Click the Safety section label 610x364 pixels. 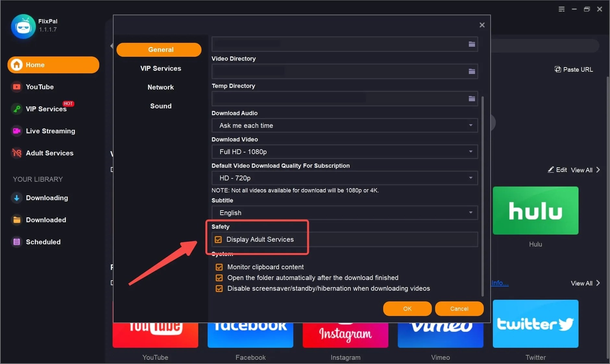click(x=220, y=227)
